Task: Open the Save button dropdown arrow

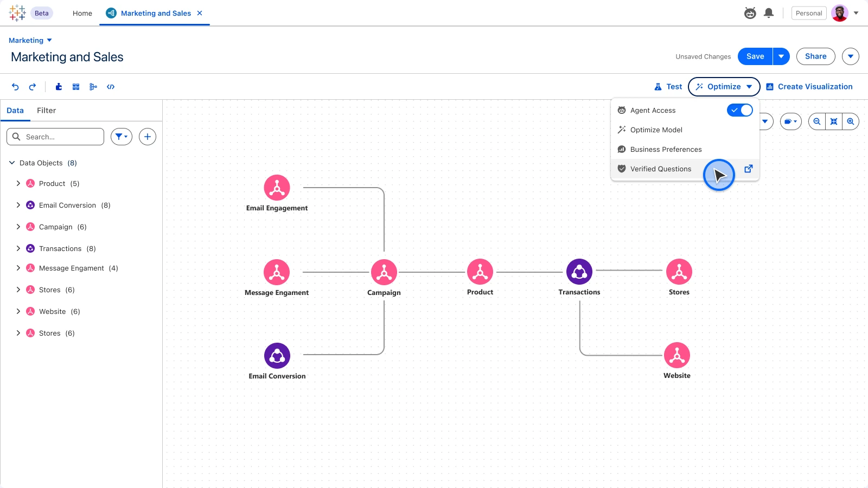Action: (x=781, y=56)
